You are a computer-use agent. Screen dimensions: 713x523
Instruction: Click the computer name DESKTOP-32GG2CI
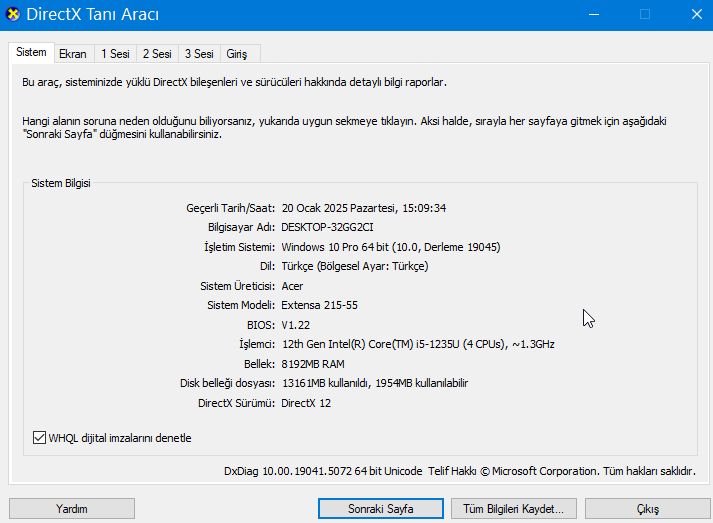pyautogui.click(x=327, y=227)
